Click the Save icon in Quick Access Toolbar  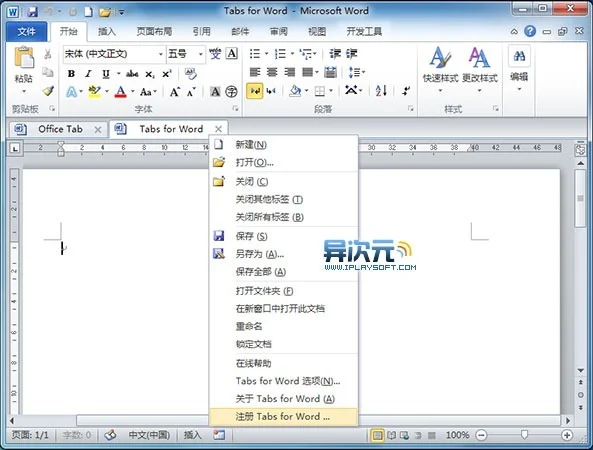(33, 12)
